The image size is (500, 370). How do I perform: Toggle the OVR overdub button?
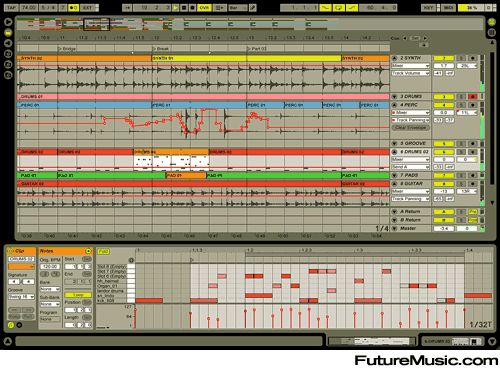click(204, 7)
